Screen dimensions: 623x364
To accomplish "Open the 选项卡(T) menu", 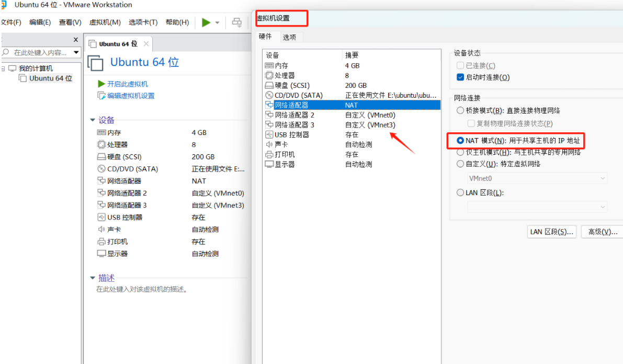I will [143, 22].
